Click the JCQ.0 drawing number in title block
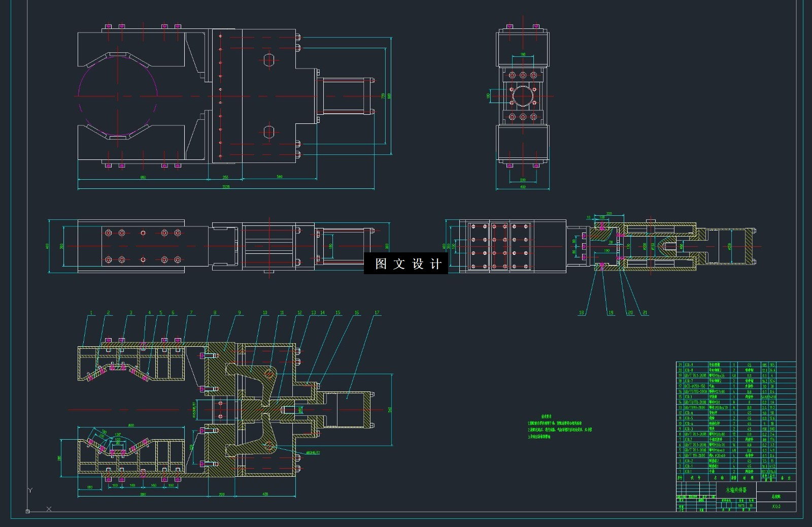The width and height of the screenshot is (812, 527). [776, 506]
